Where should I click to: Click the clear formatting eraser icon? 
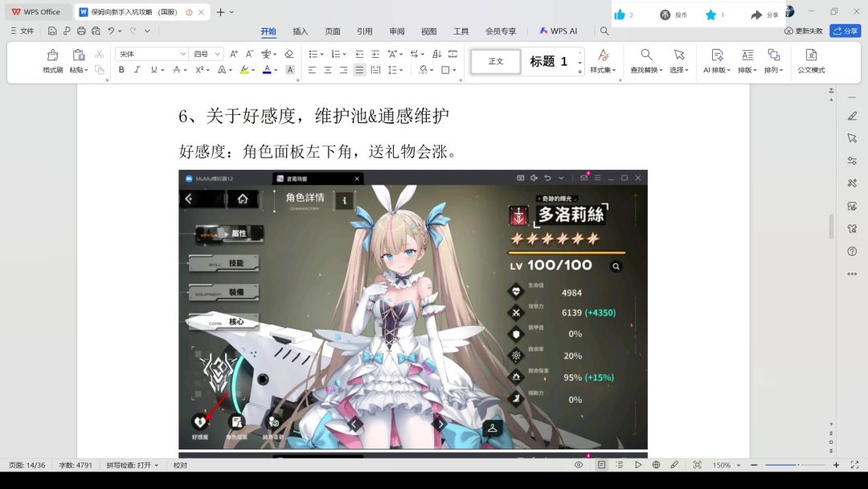(x=289, y=54)
